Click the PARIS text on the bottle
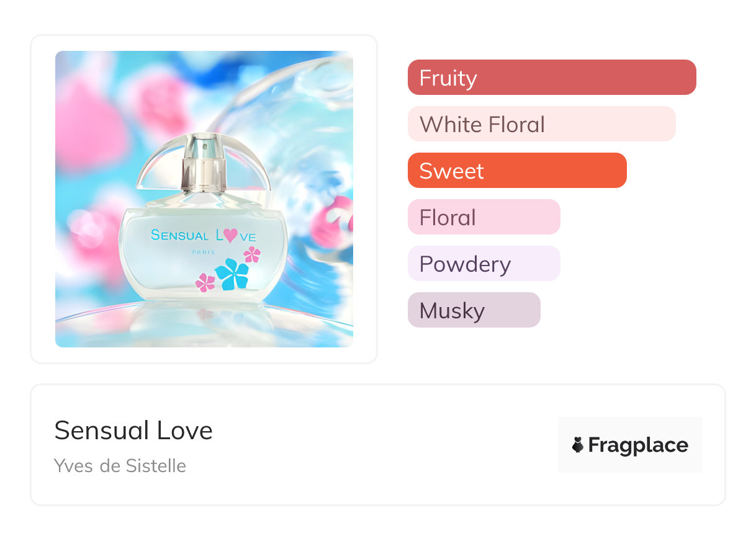This screenshot has width=756, height=536. tap(202, 252)
